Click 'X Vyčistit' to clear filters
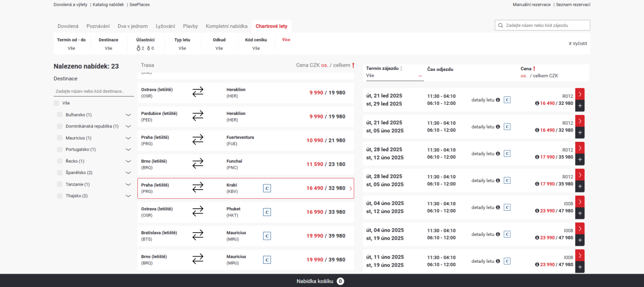Screen dimensions: 644x287 click(x=578, y=44)
